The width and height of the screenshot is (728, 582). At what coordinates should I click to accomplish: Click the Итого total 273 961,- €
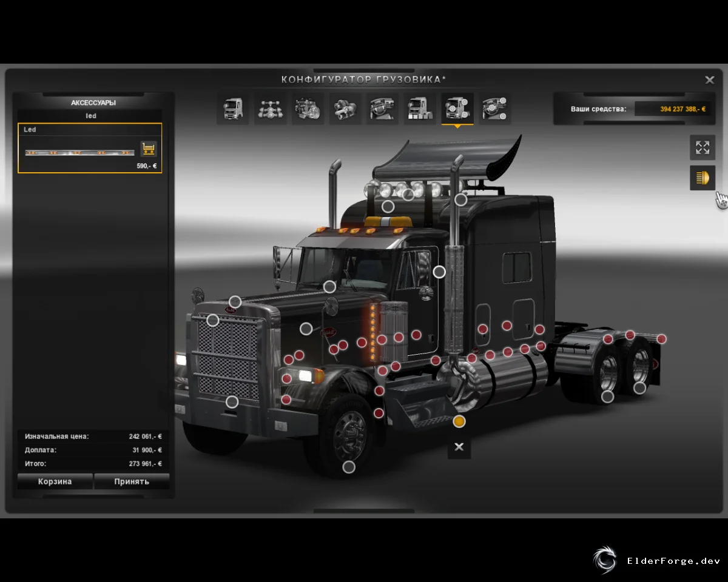coord(145,464)
